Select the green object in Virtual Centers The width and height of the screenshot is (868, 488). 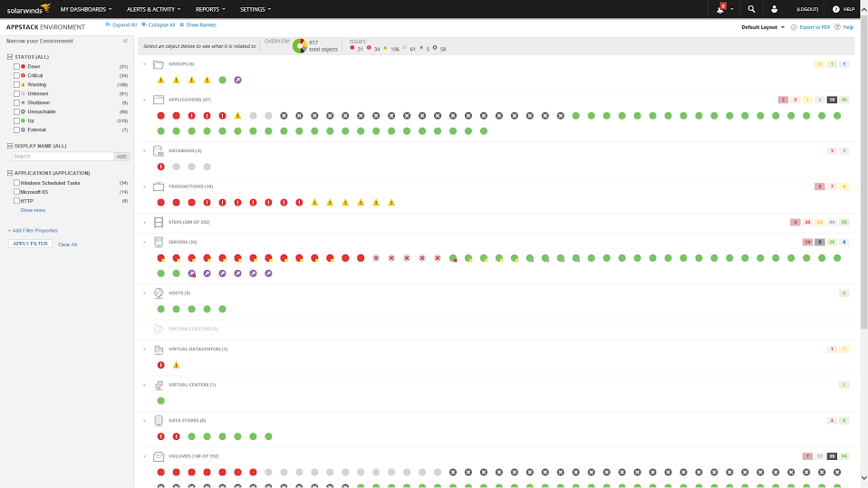pyautogui.click(x=161, y=400)
